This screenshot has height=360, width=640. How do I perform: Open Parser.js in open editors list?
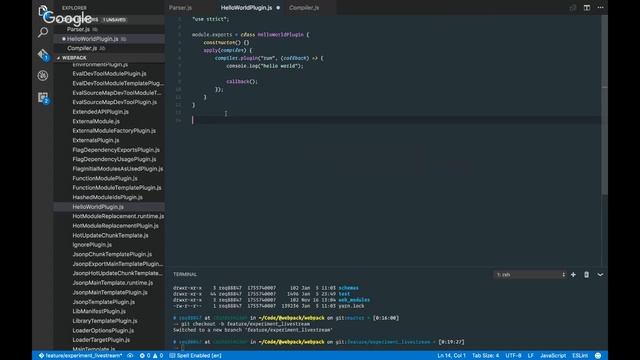109,29
